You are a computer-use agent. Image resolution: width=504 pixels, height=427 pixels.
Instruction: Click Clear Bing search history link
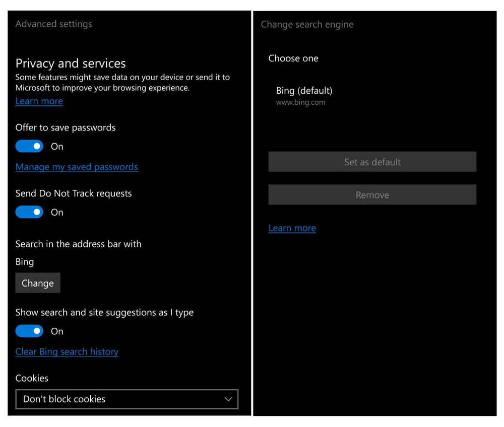67,351
